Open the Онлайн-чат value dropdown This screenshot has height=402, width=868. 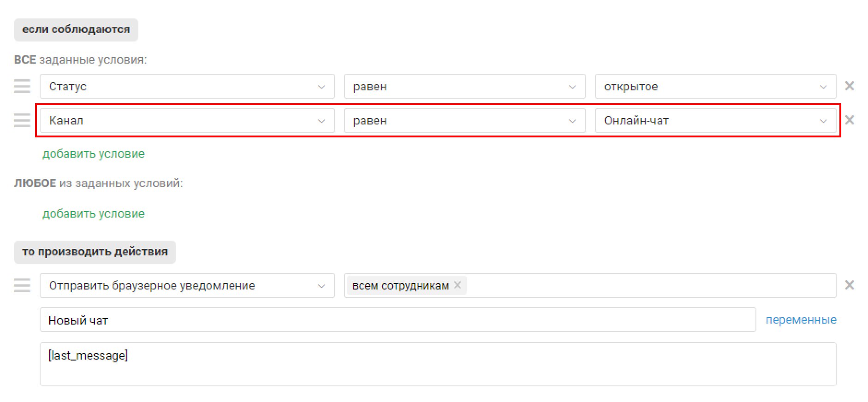pyautogui.click(x=715, y=120)
